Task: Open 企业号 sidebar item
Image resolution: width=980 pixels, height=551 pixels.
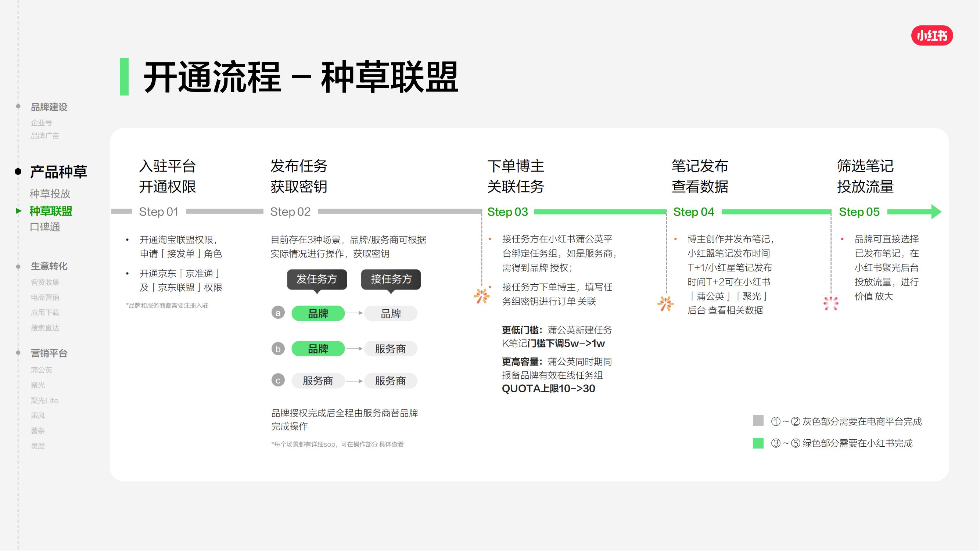Action: 42,123
